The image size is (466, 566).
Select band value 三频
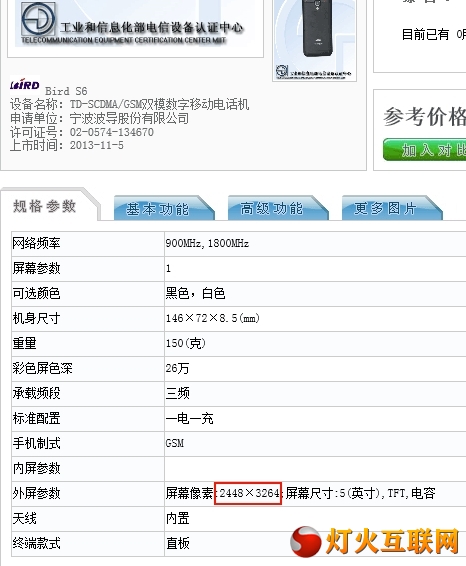tap(177, 393)
